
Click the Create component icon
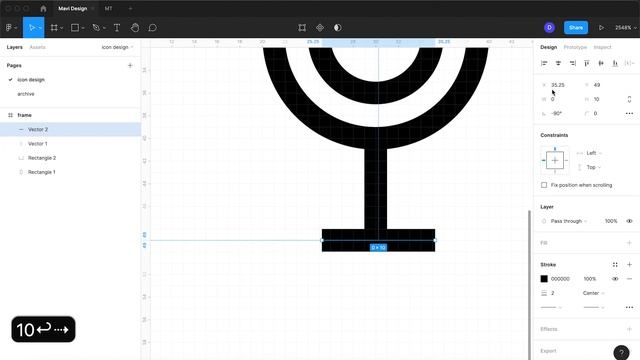[x=320, y=28]
